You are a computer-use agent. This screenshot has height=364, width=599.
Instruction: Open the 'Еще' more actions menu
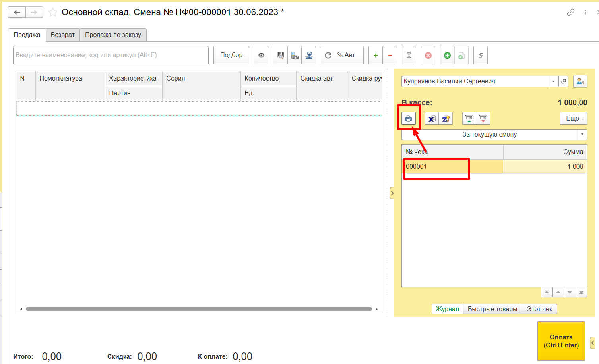(574, 118)
